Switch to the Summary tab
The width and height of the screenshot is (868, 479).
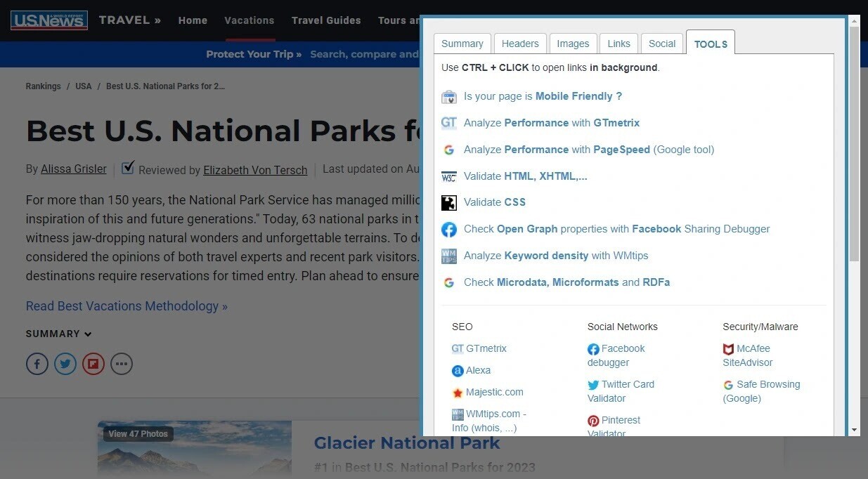coord(462,44)
